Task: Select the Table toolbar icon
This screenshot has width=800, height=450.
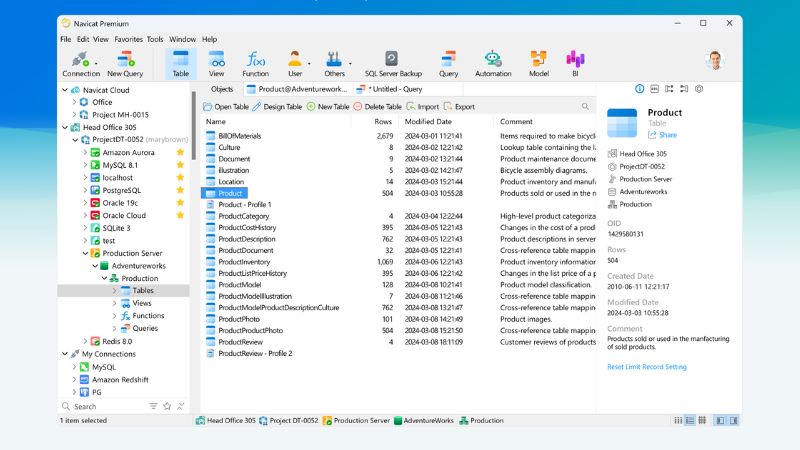Action: pyautogui.click(x=180, y=64)
